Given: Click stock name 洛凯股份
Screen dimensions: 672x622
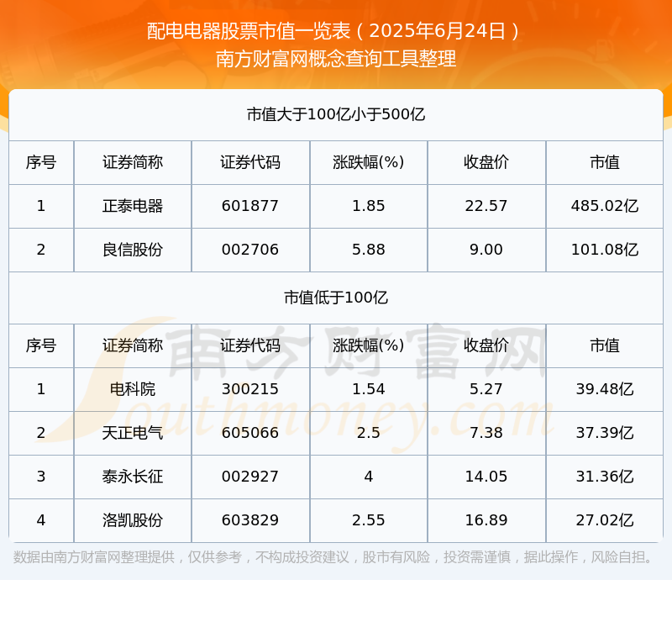Looking at the screenshot, I should (133, 520).
